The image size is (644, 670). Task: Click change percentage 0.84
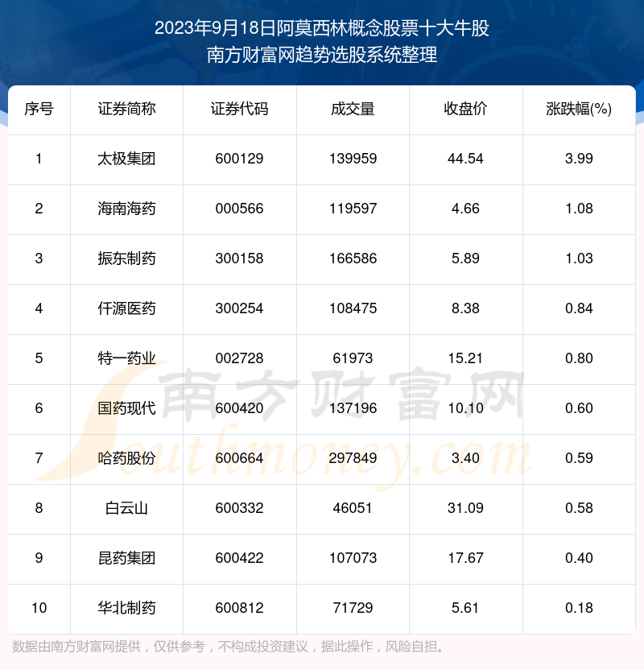pyautogui.click(x=579, y=308)
